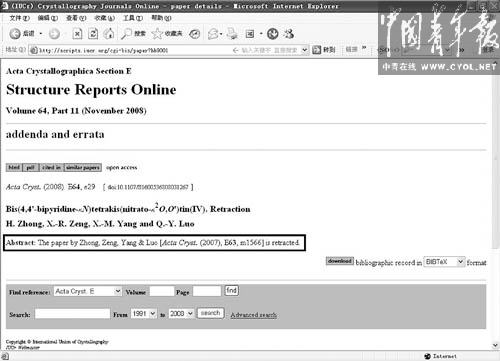Open the Help menu (帮助)
The width and height of the screenshot is (500, 361).
point(161,18)
